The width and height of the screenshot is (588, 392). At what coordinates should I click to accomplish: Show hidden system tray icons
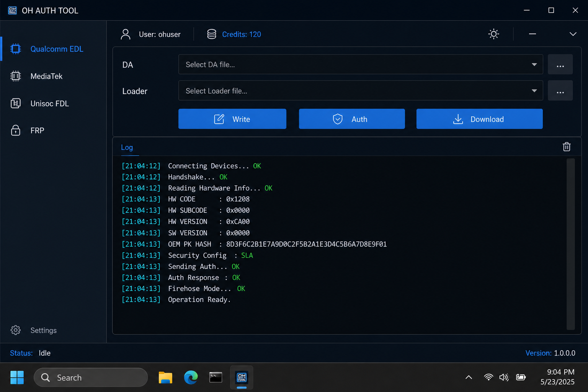pyautogui.click(x=469, y=377)
